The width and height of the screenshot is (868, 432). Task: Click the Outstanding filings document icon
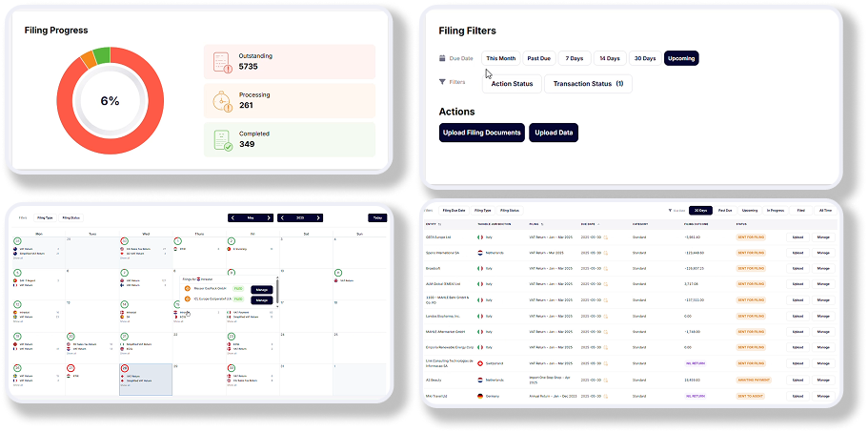pyautogui.click(x=221, y=62)
